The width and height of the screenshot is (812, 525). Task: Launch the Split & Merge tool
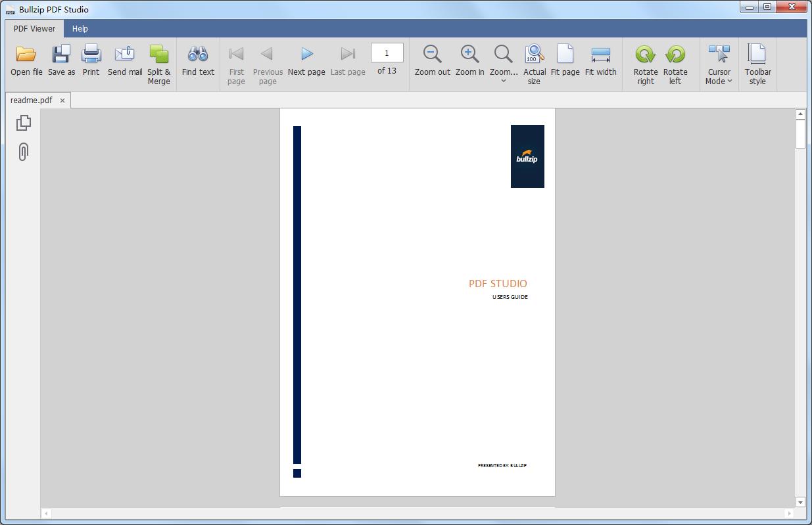click(158, 55)
